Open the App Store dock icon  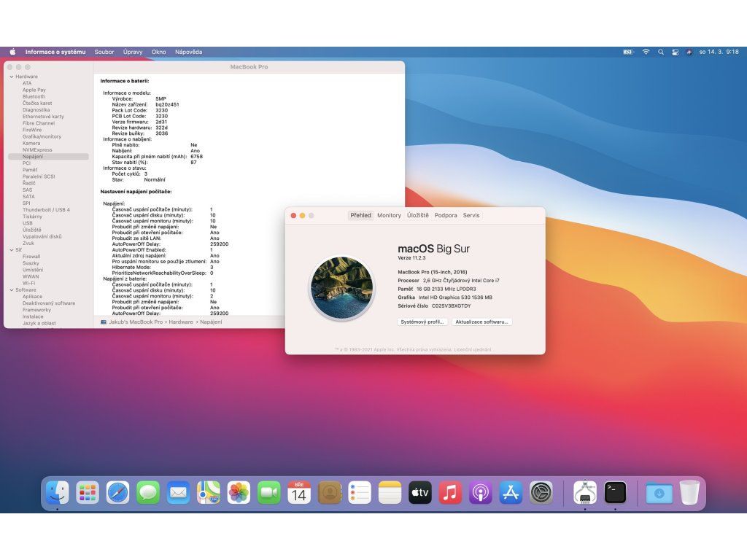pyautogui.click(x=511, y=493)
